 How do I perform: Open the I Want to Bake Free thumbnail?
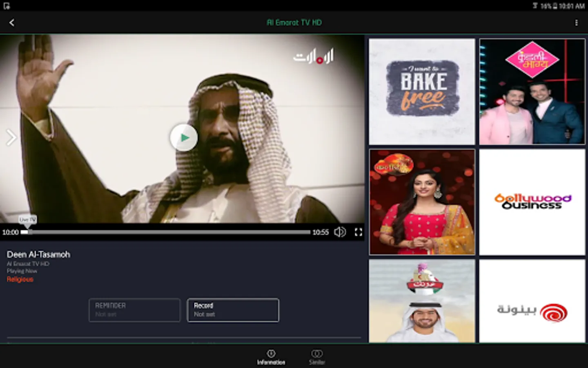tap(422, 92)
